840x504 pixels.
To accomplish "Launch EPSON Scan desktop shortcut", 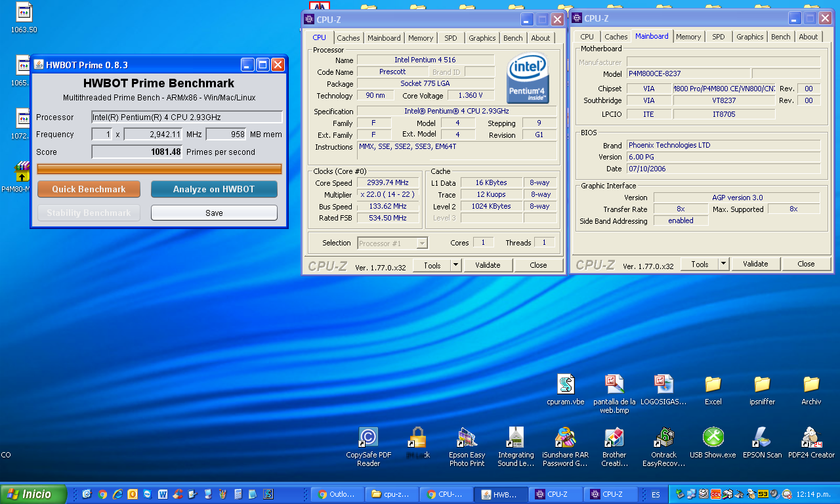I will tap(762, 443).
